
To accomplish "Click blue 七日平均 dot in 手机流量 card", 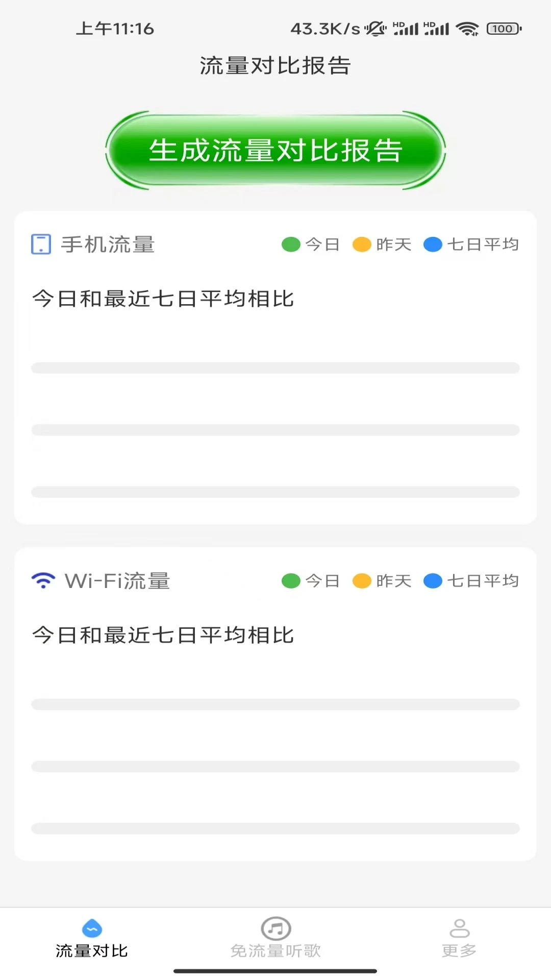I will (x=433, y=244).
